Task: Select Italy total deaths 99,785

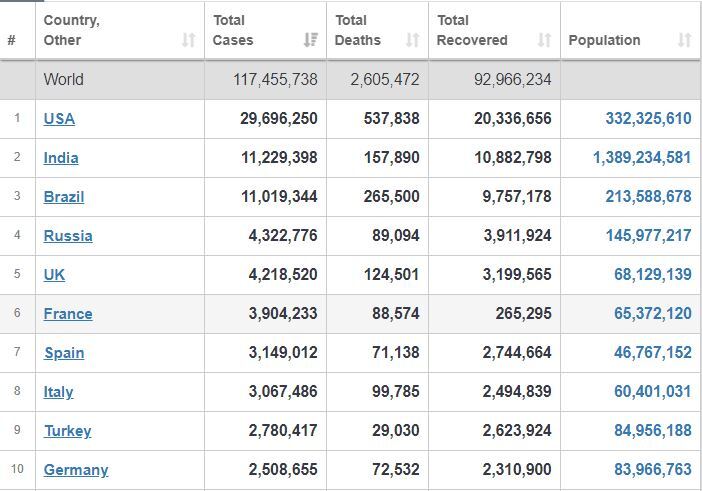Action: 396,391
